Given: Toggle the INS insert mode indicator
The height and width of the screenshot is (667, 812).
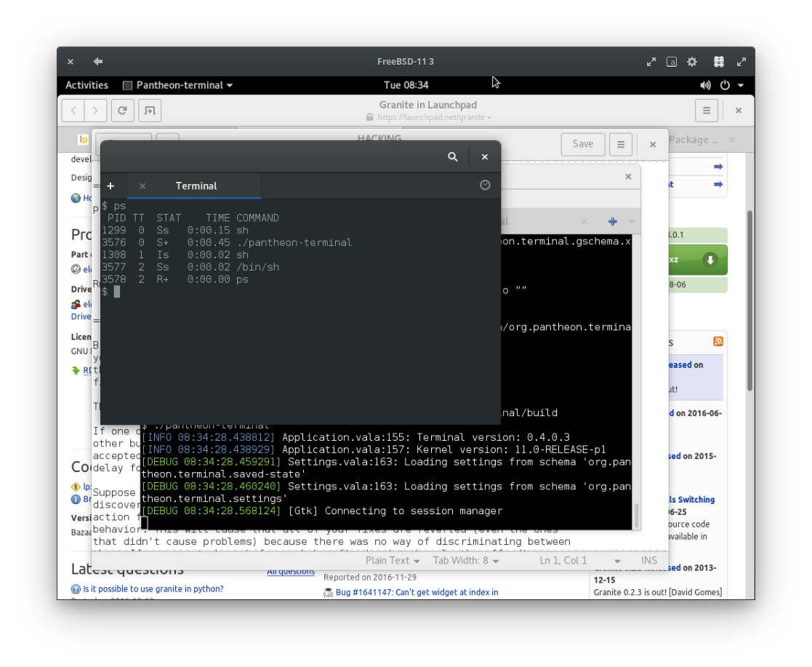Looking at the screenshot, I should [x=648, y=560].
